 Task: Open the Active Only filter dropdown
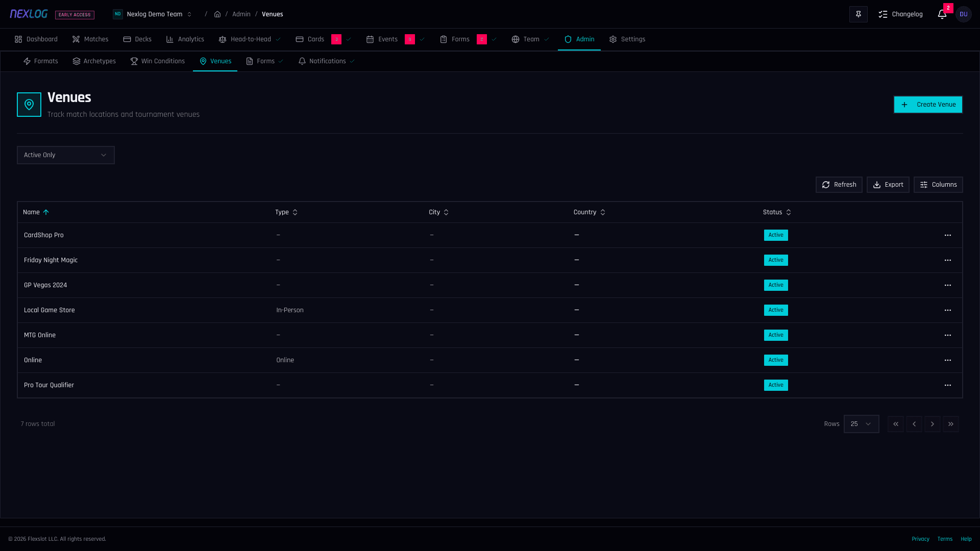click(66, 155)
